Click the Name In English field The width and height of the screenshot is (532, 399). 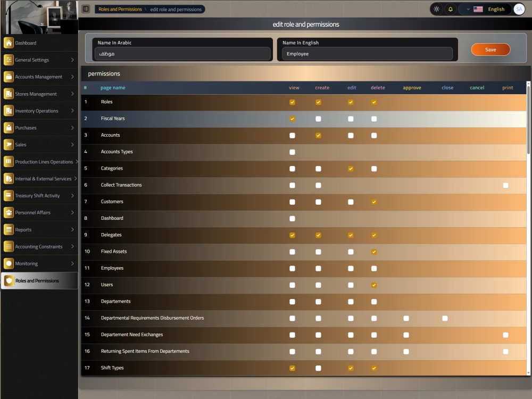[367, 54]
